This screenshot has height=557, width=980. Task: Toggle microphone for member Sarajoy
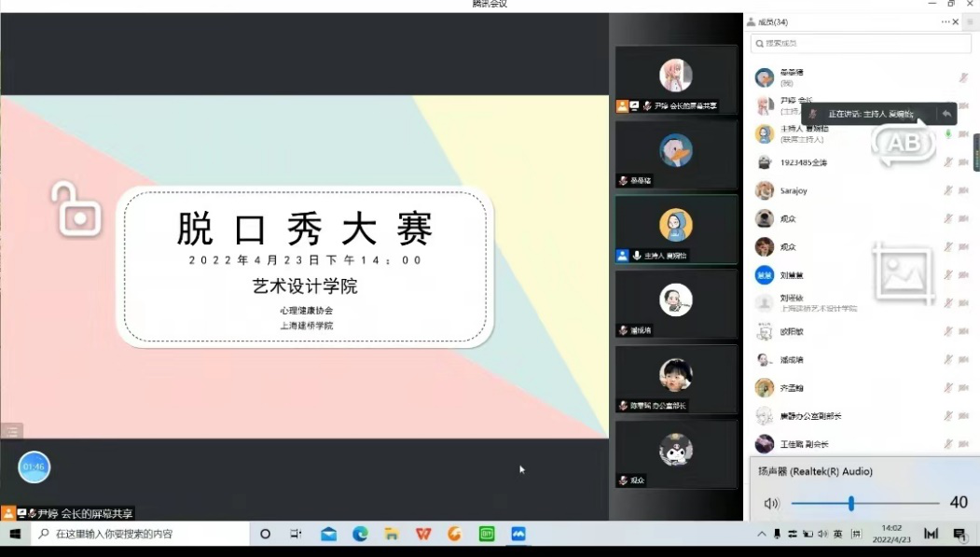(948, 190)
